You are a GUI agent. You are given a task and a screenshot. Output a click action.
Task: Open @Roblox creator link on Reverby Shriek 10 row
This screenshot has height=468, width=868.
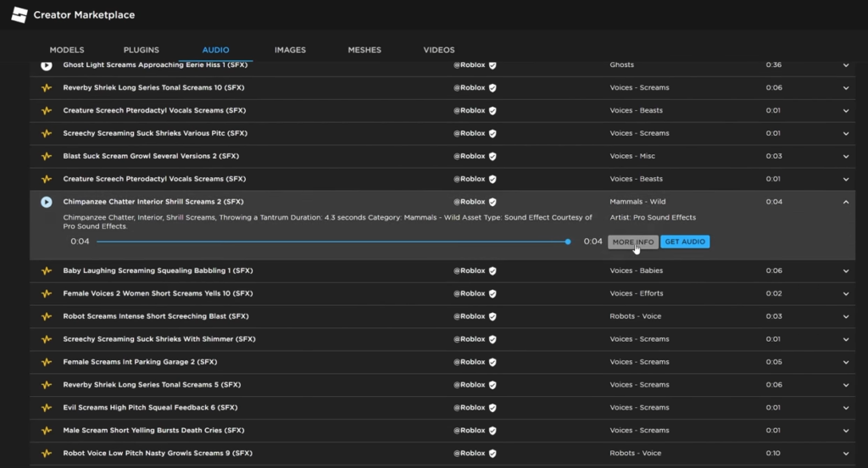tap(469, 88)
